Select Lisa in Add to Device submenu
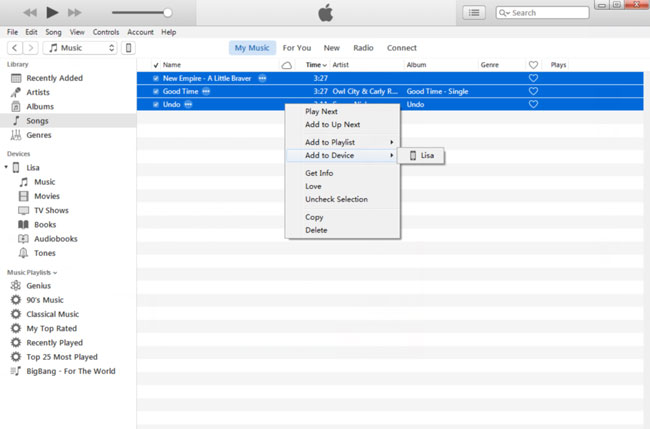Screen dimensions: 650x429 tap(421, 155)
